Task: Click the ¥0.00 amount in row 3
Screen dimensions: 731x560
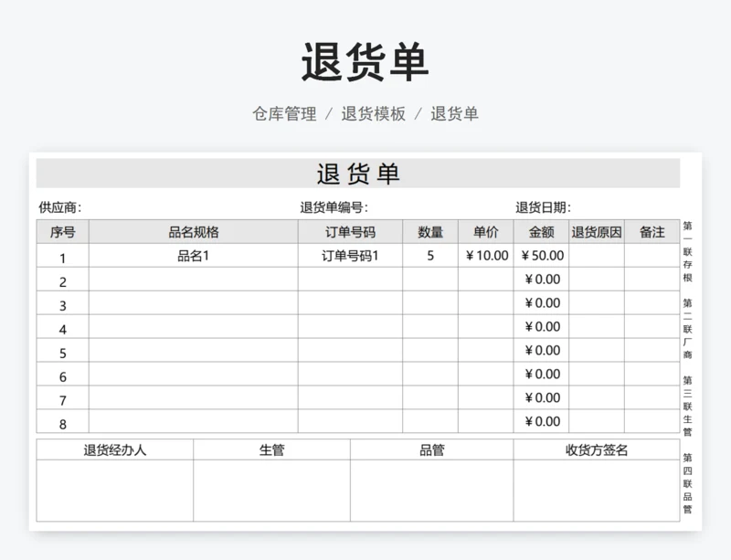Action: [541, 303]
